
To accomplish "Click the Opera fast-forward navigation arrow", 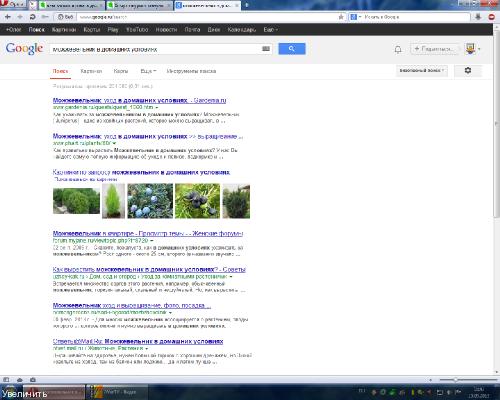I will (45, 17).
